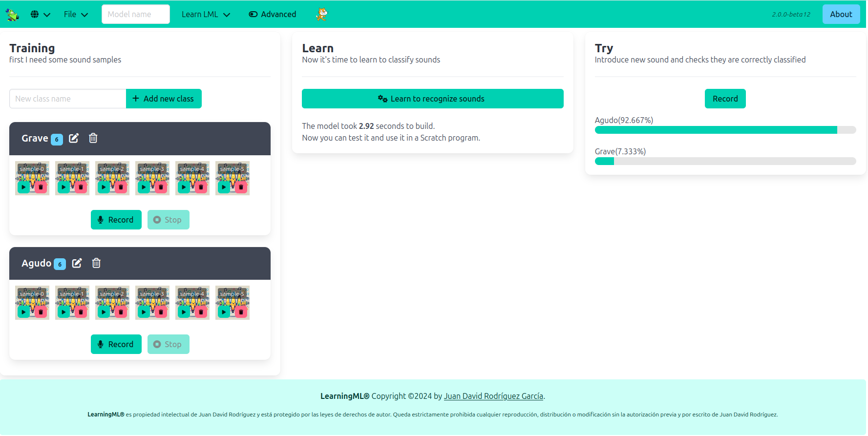This screenshot has height=436, width=868.
Task: Play sample-0 in the Grave class
Action: 23,187
